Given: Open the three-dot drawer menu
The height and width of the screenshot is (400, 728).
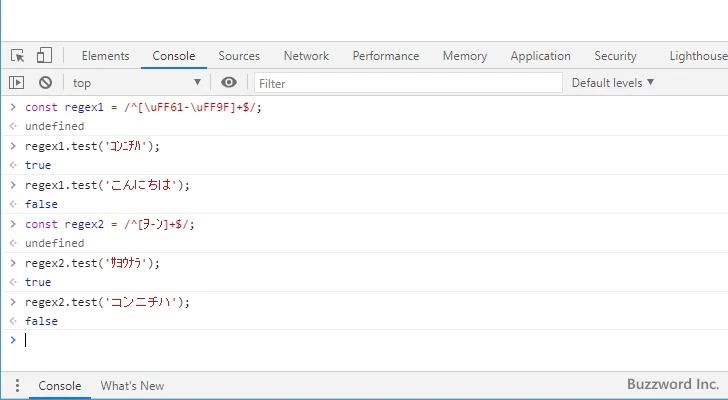Looking at the screenshot, I should click(x=16, y=386).
